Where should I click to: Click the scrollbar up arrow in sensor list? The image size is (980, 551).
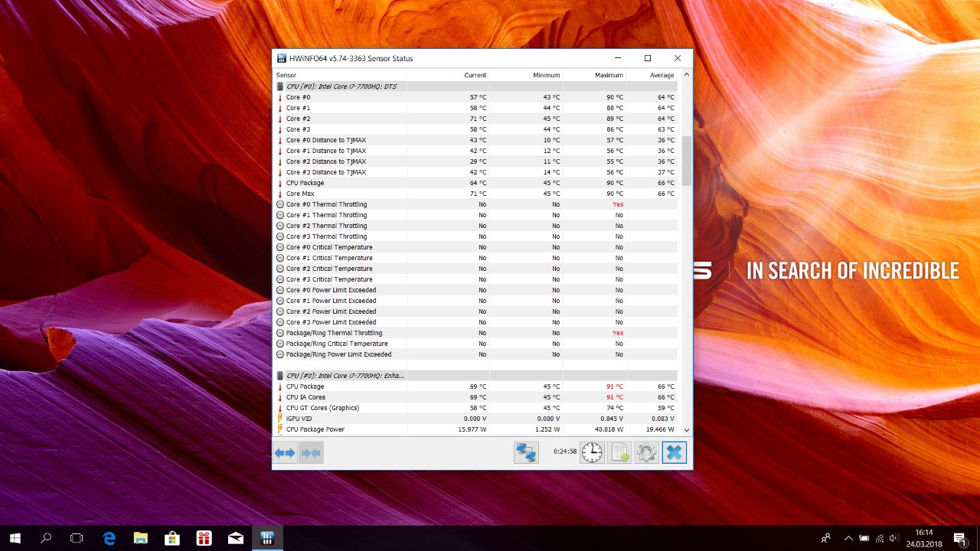click(x=686, y=75)
